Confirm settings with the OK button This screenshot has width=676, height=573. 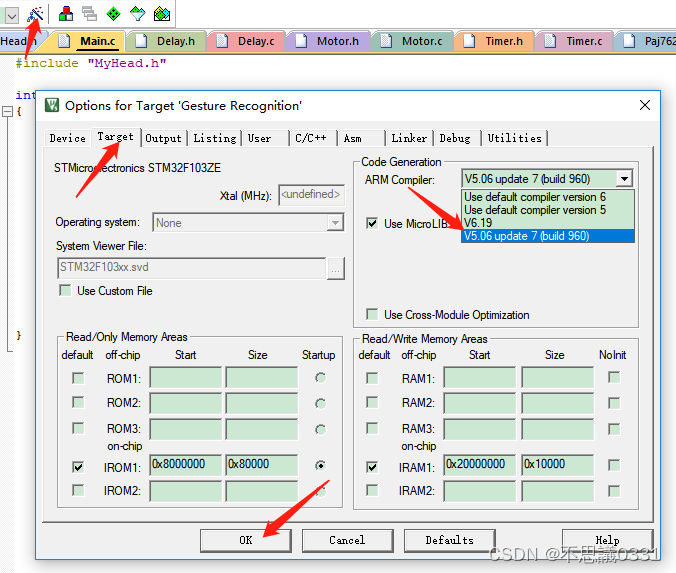[246, 541]
